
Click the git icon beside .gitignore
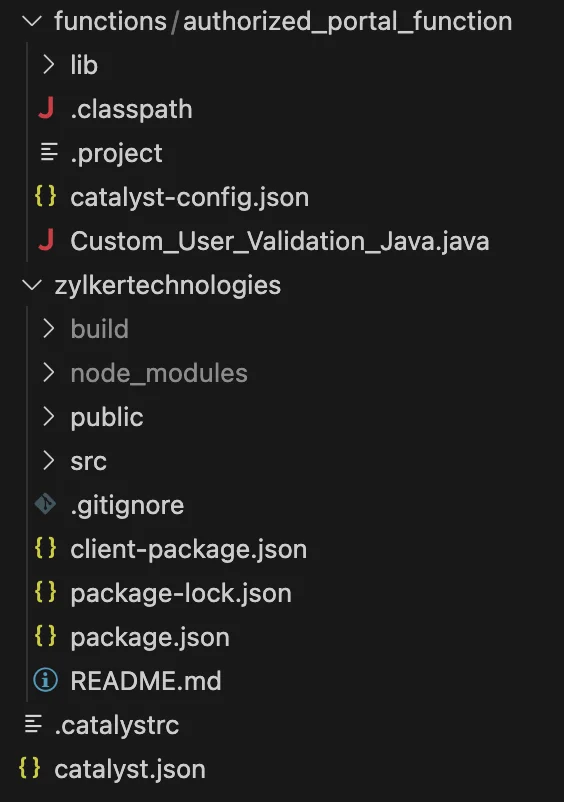click(x=46, y=504)
